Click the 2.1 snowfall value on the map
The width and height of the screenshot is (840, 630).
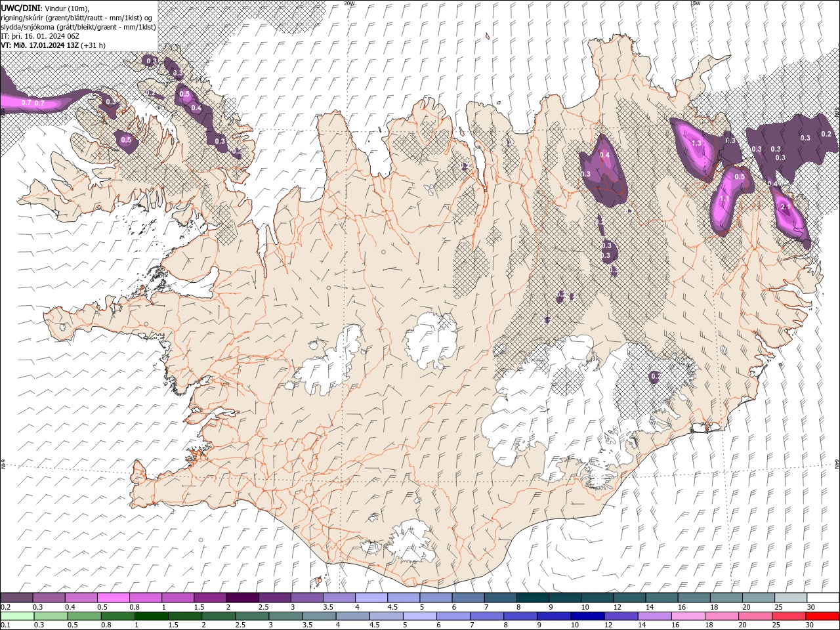pos(786,206)
